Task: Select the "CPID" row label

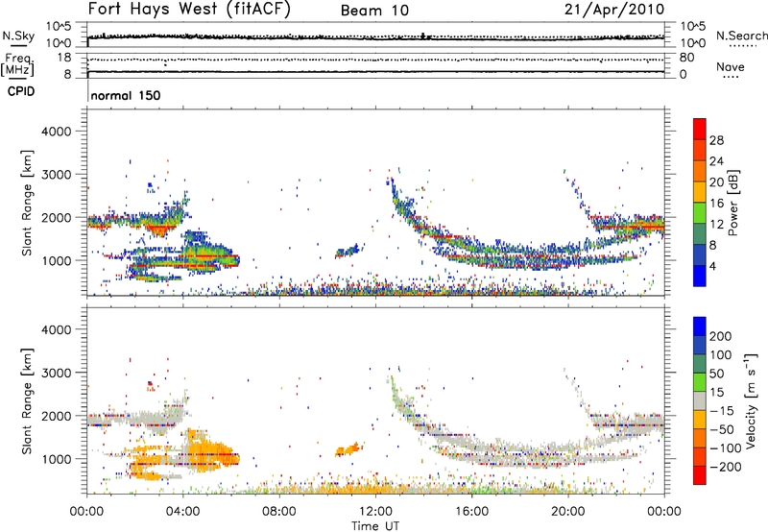Action: point(21,91)
